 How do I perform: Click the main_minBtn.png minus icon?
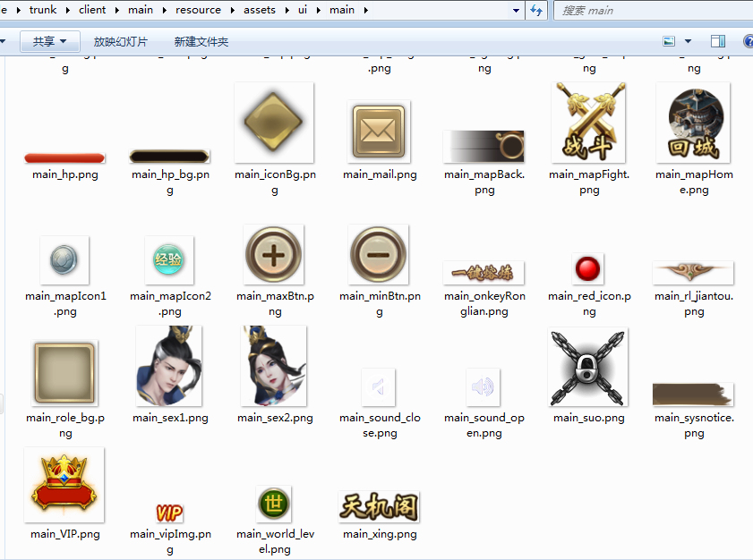[x=379, y=255]
